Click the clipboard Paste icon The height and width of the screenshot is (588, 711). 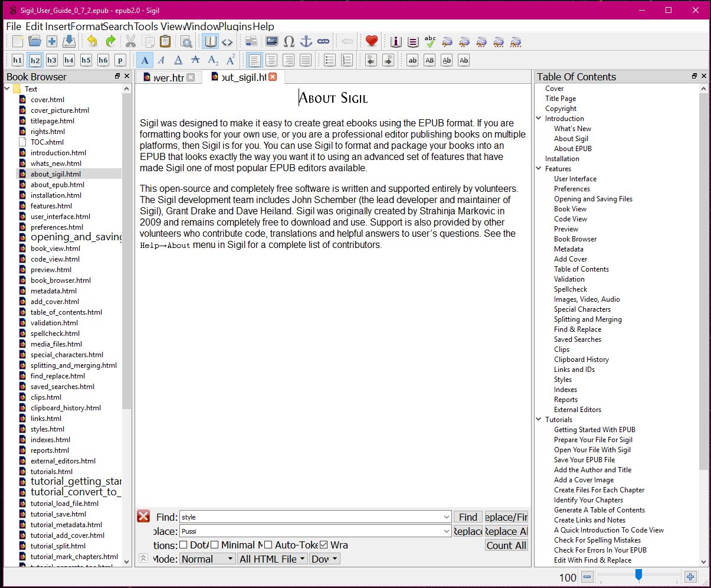coord(166,41)
